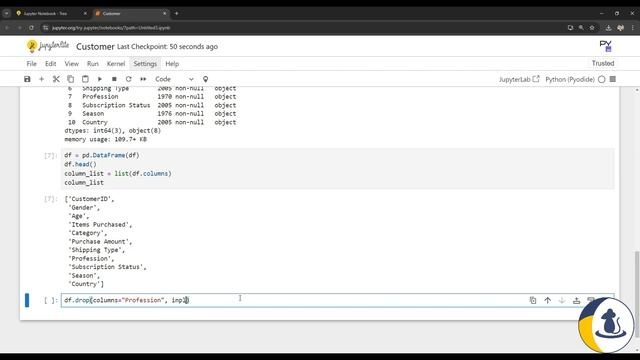Click the code cell containing pd.DataFrame(df)
This screenshot has width=640, height=360.
click(x=338, y=169)
